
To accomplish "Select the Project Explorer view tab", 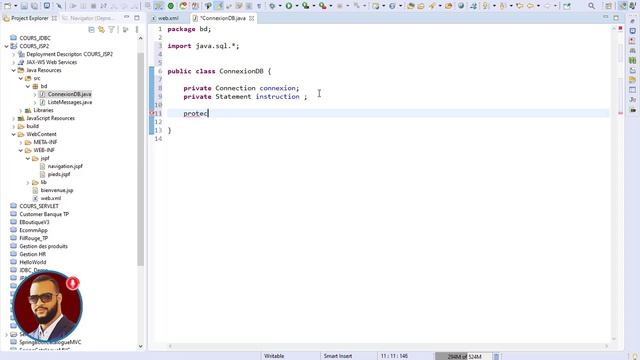I will point(30,18).
